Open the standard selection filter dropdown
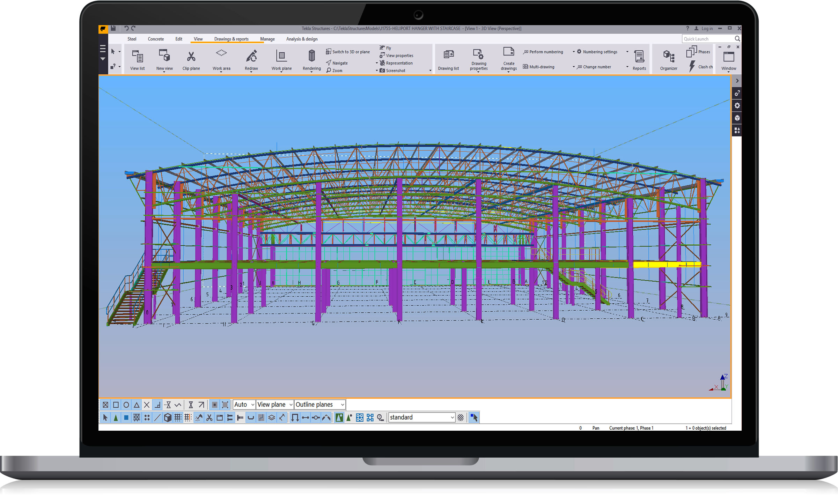Viewport: 838px width, 504px height. coord(452,417)
